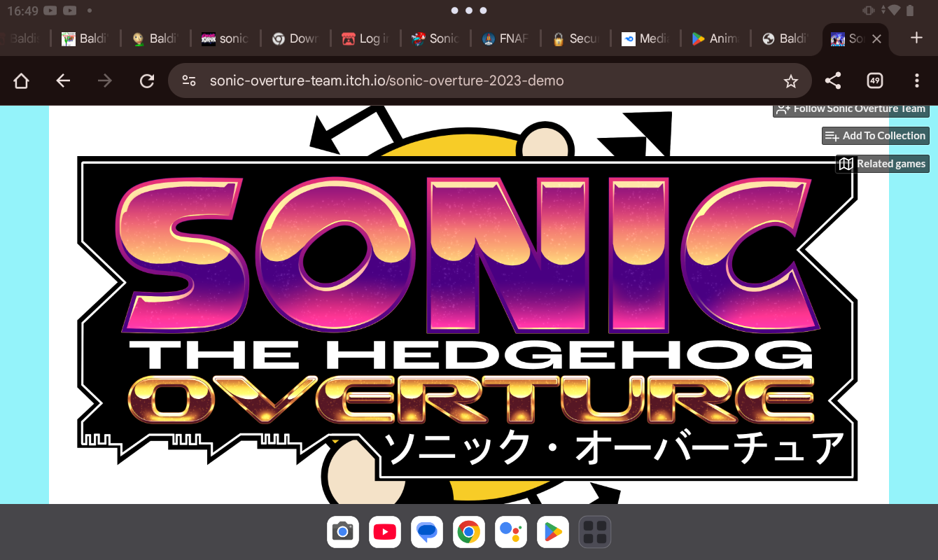The image size is (938, 560).
Task: Reload the current page
Action: [147, 81]
